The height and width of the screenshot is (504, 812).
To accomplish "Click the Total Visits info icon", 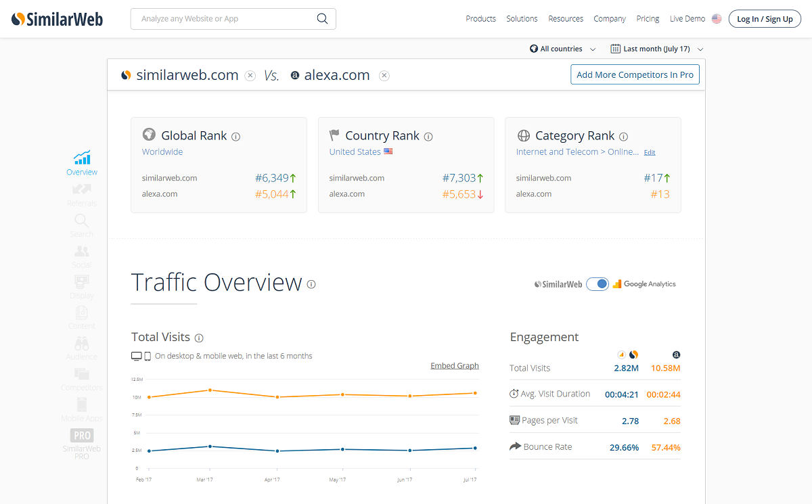I will (x=199, y=338).
